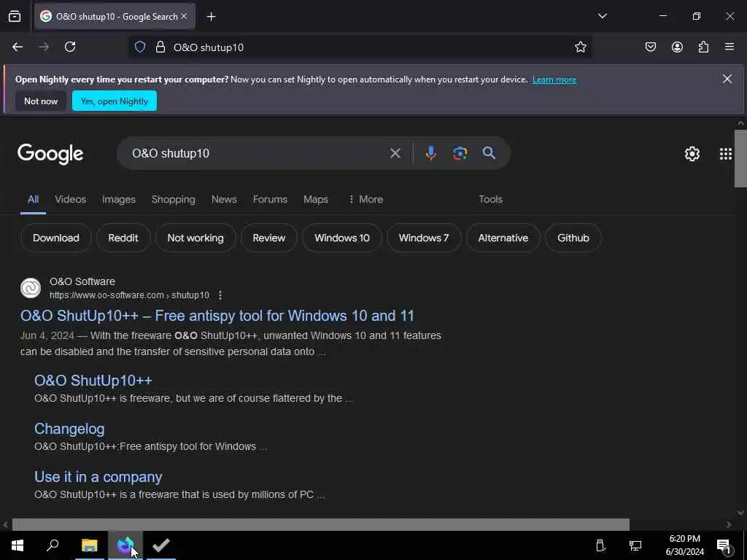Open the oo-software.com result options menu

[220, 295]
